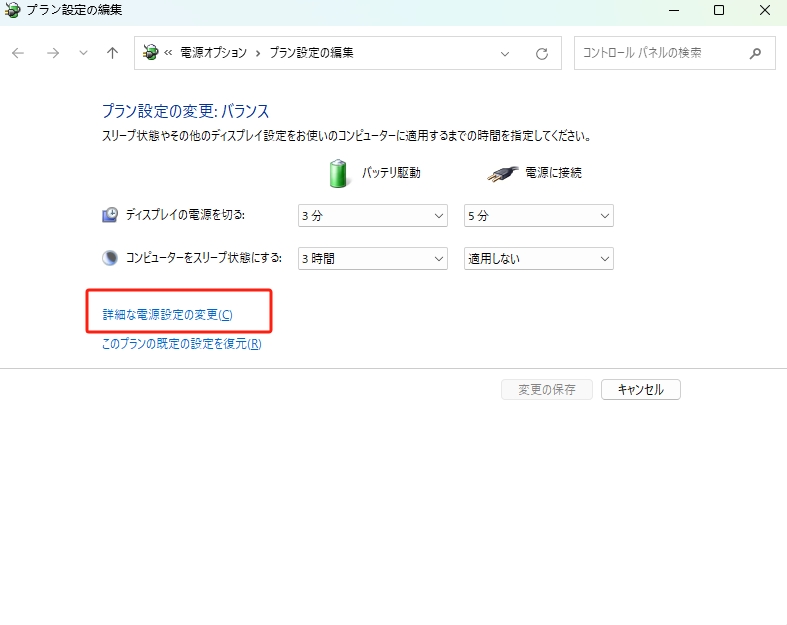Image resolution: width=787 pixels, height=625 pixels.
Task: Close the プラン設定の編集 window
Action: point(764,10)
